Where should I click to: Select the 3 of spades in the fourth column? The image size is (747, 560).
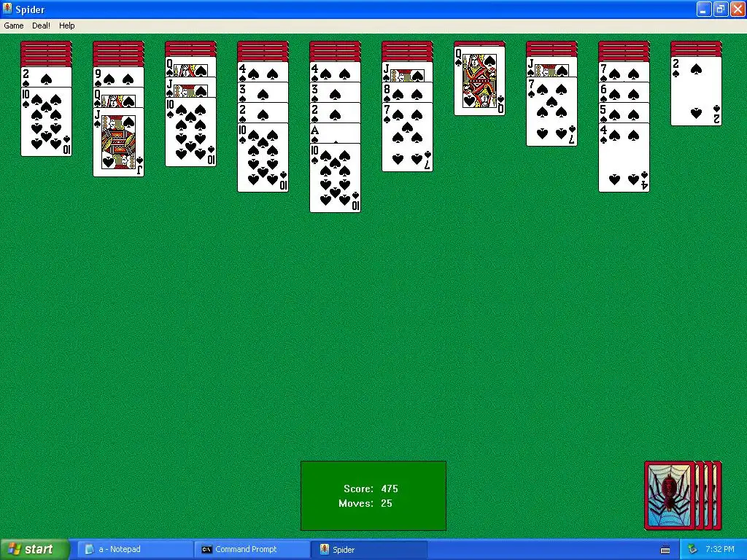(x=263, y=93)
